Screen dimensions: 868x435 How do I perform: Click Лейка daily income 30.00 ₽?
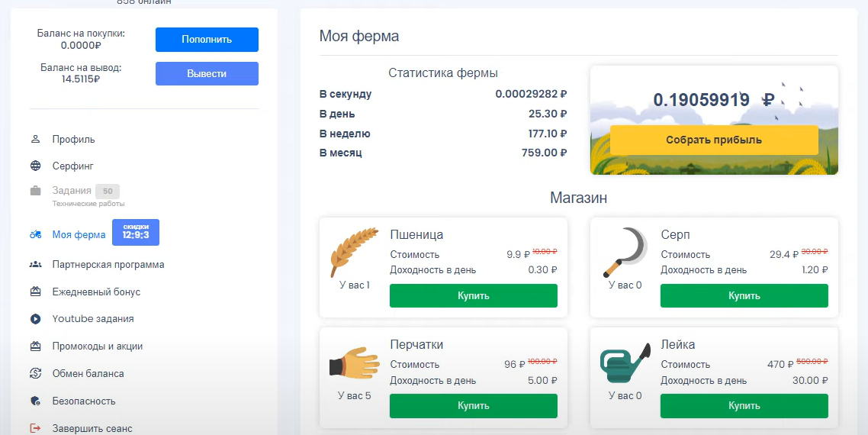810,380
